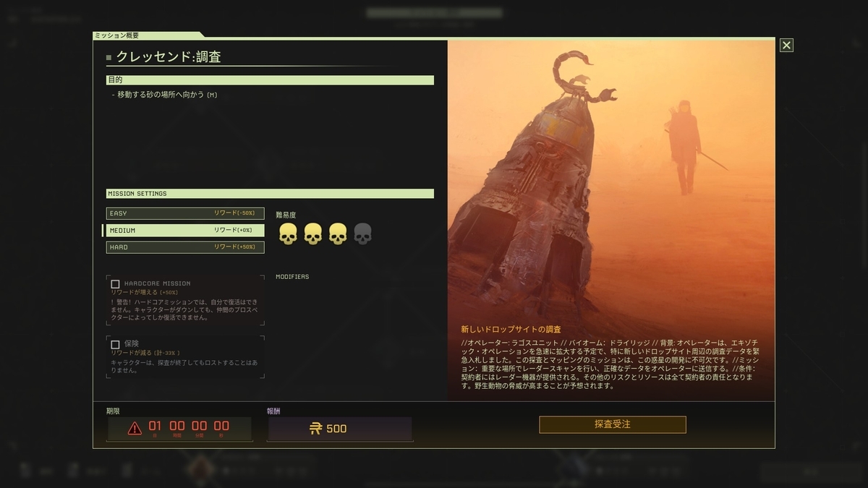Enable the HARDCORE MISSION checkbox

[115, 284]
